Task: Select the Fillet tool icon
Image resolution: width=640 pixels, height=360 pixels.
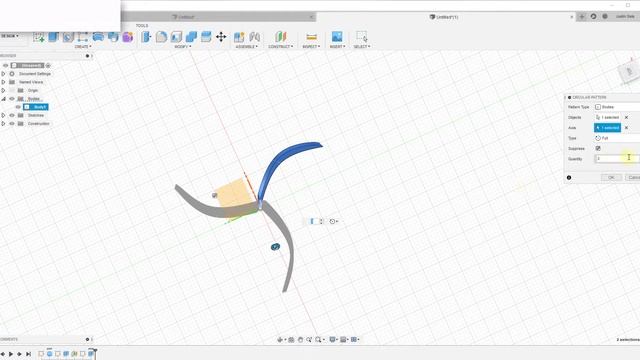Action: [x=161, y=37]
